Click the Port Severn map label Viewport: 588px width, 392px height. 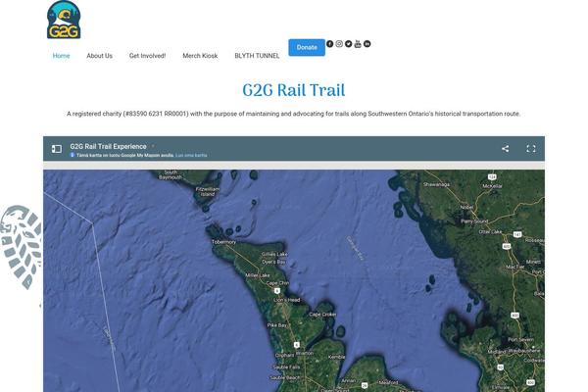pos(520,339)
